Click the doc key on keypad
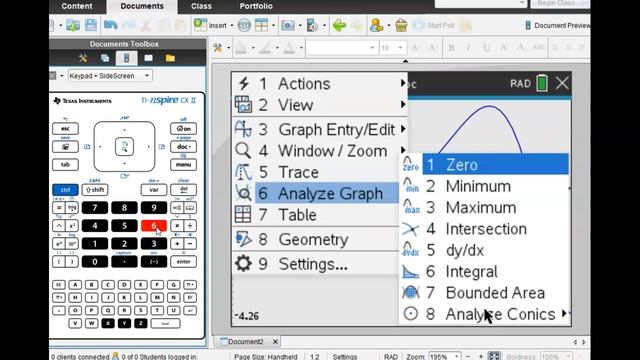Screen dimensions: 640x360 point(183,147)
